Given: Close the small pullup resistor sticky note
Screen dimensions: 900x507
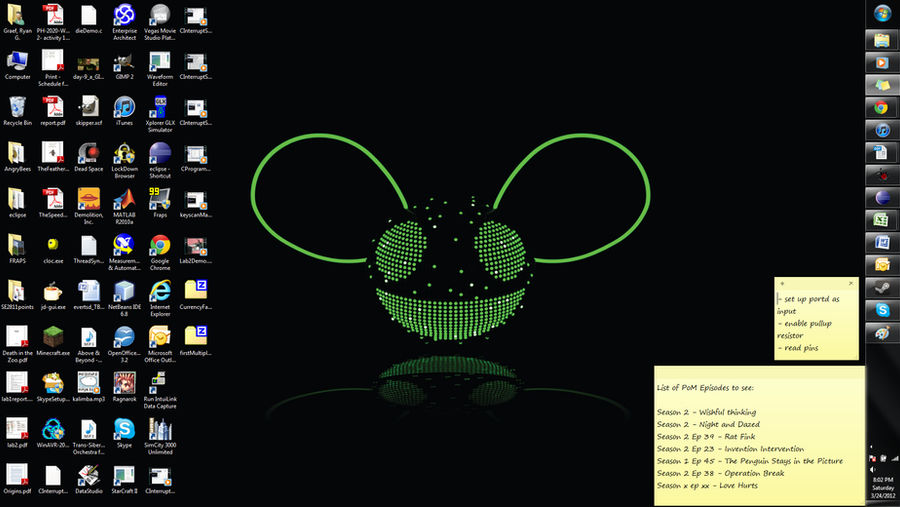Looking at the screenshot, I should pyautogui.click(x=851, y=283).
